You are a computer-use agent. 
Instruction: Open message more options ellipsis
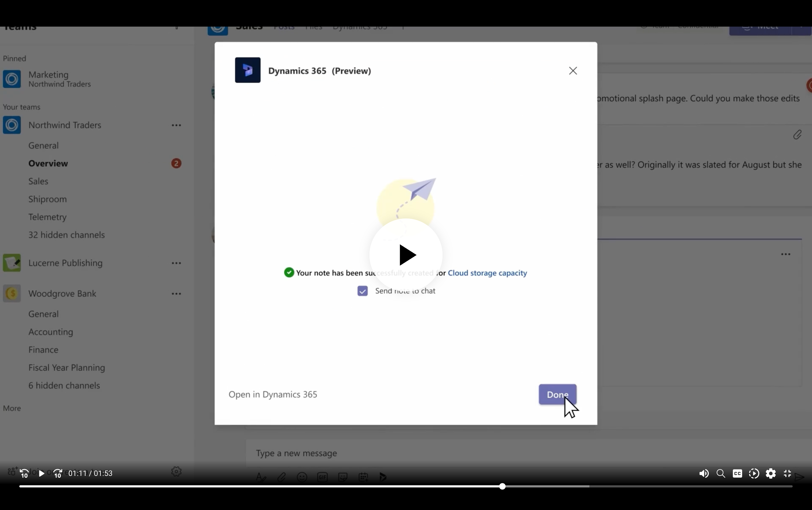pyautogui.click(x=786, y=254)
